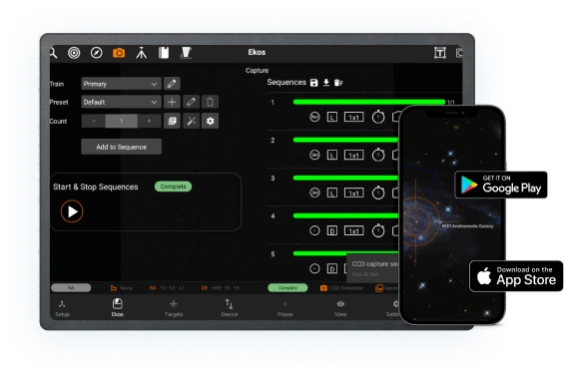Click the Get it on Google Play badge
Viewport: 564px width, 377px height.
(501, 185)
